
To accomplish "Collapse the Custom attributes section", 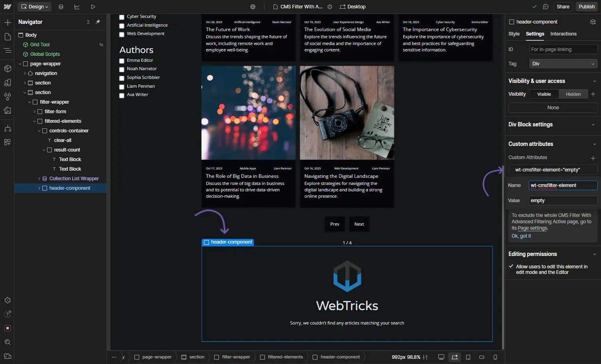I will [594, 144].
